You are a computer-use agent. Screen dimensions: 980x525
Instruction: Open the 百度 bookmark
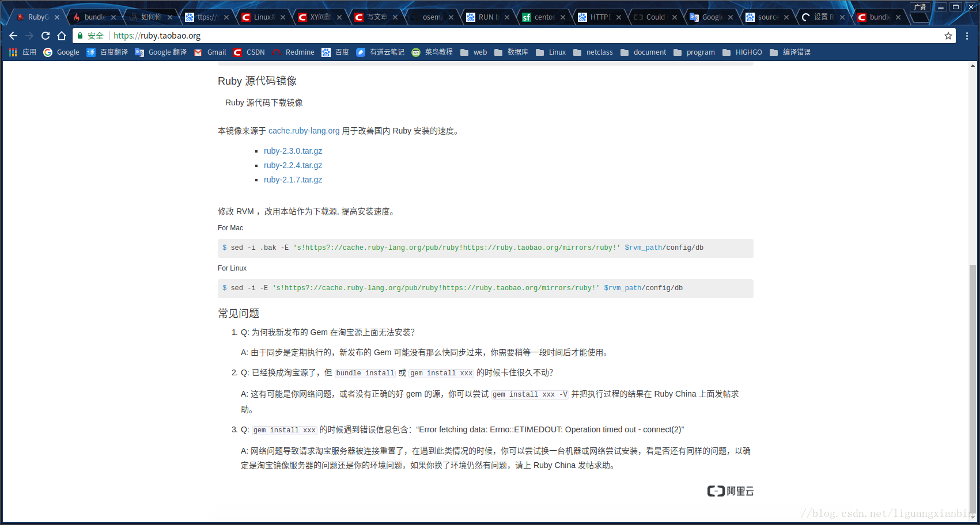[x=335, y=52]
